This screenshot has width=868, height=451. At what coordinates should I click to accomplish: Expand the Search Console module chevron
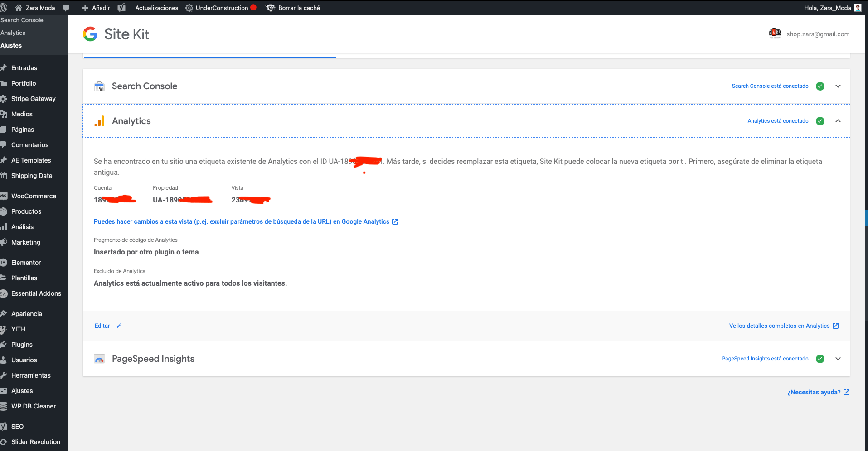(x=838, y=86)
